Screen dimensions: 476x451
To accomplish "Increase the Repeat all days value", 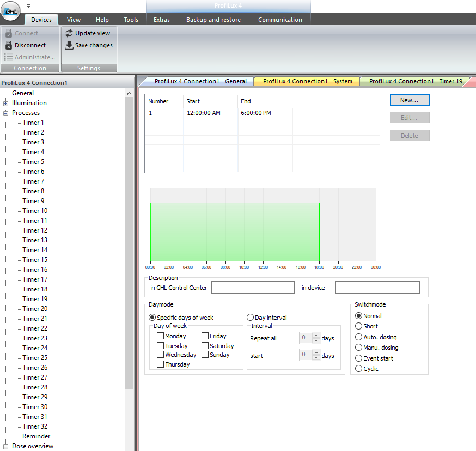I will [316, 336].
